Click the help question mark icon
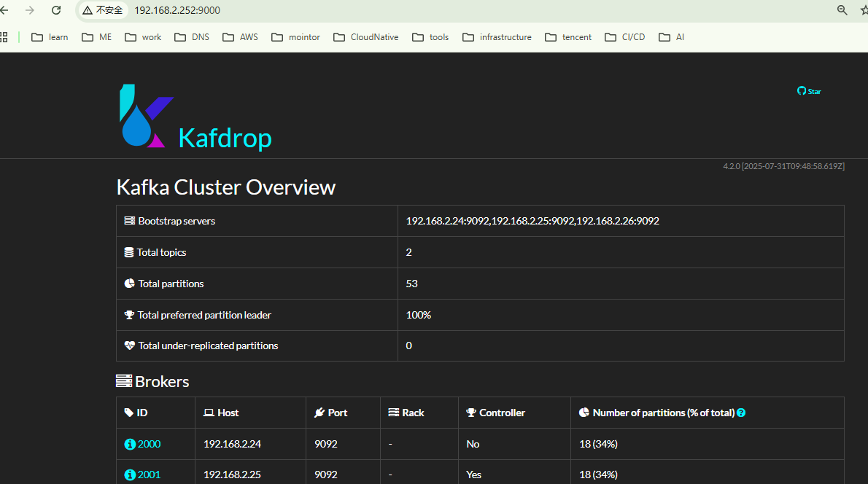The width and height of the screenshot is (868, 484). (741, 413)
